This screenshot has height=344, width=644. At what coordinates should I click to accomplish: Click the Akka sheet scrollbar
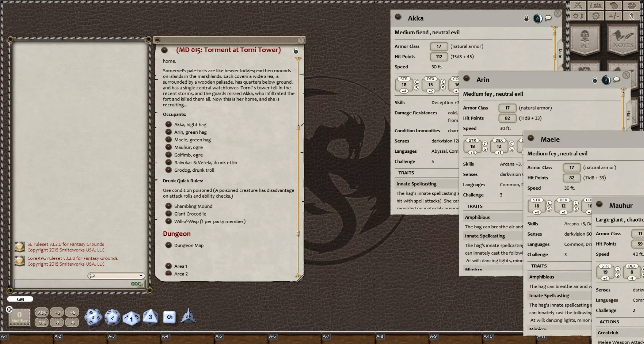(554, 48)
